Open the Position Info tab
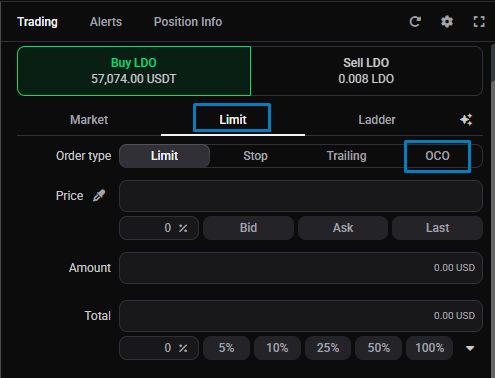This screenshot has width=495, height=378. (188, 22)
